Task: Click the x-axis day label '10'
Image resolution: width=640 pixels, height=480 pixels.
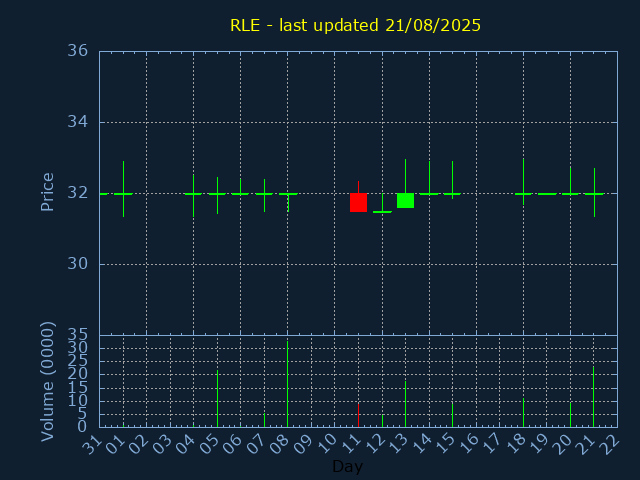Action: (x=327, y=443)
